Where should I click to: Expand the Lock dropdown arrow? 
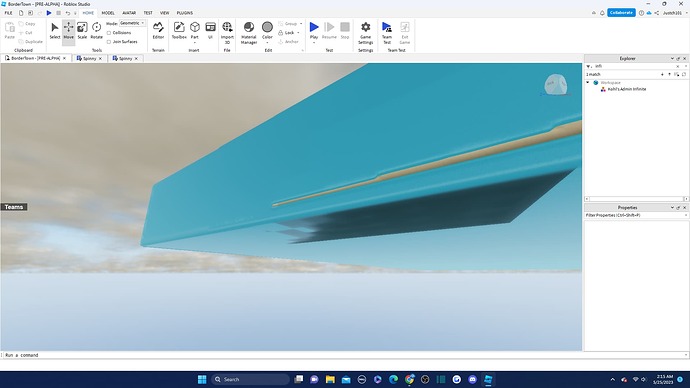click(298, 33)
